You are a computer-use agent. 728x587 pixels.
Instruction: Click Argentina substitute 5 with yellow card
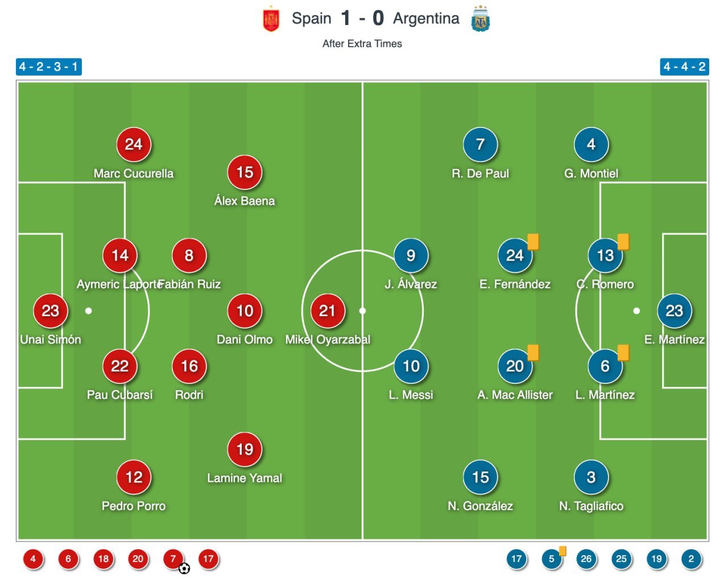click(551, 559)
